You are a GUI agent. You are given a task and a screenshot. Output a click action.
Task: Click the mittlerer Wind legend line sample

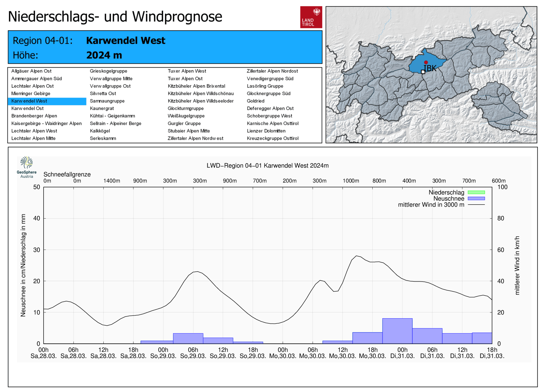pyautogui.click(x=476, y=205)
